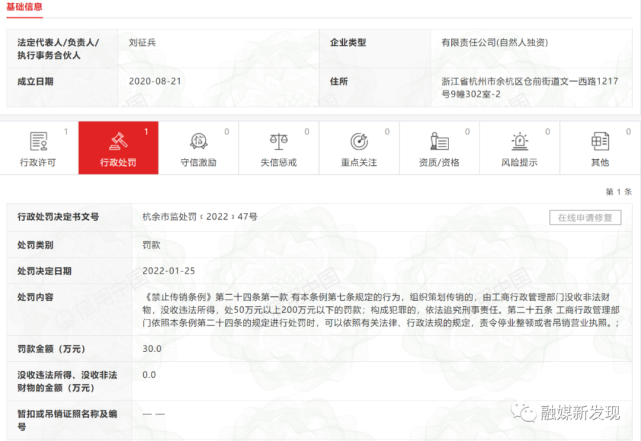The image size is (641, 441).
Task: Open the 其他 document icon
Action: pyautogui.click(x=600, y=141)
